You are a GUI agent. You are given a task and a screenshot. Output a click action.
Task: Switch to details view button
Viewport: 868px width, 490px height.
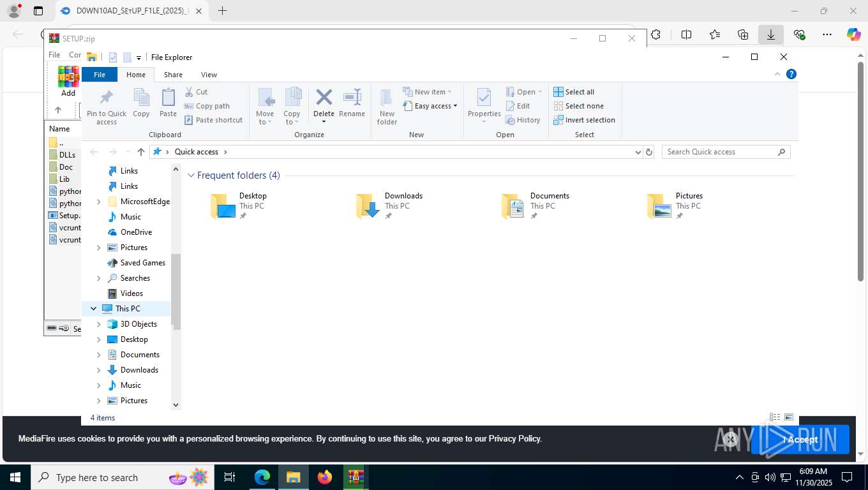click(775, 417)
